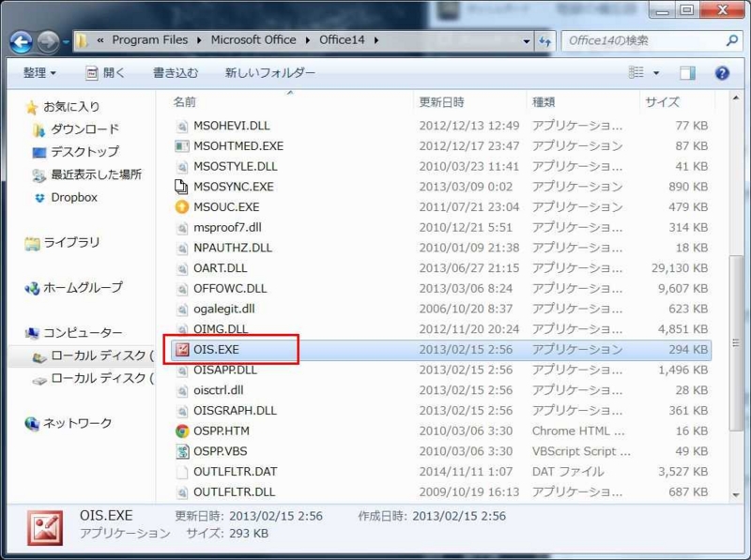Click the NPAUTHZ.DLL file icon

tap(182, 248)
